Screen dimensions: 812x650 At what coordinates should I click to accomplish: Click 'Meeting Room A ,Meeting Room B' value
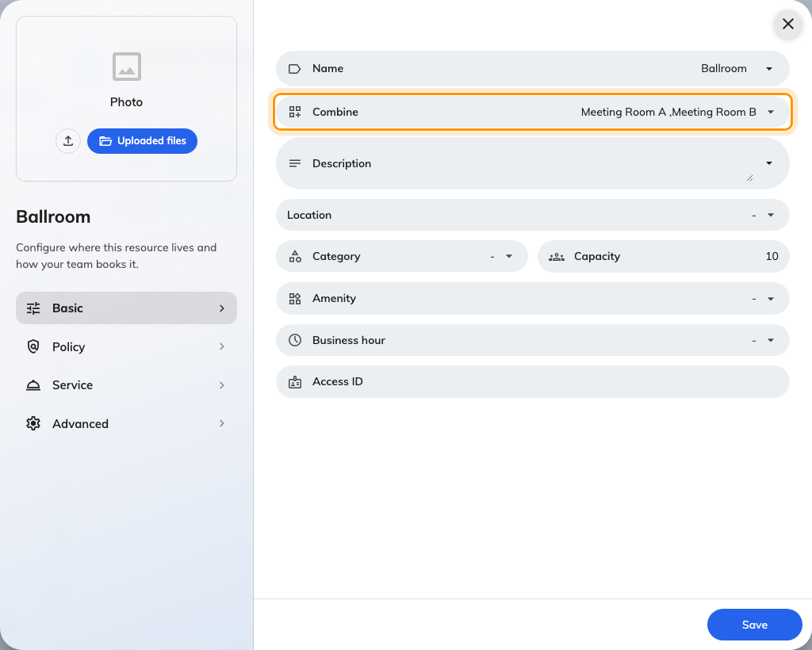click(x=668, y=112)
